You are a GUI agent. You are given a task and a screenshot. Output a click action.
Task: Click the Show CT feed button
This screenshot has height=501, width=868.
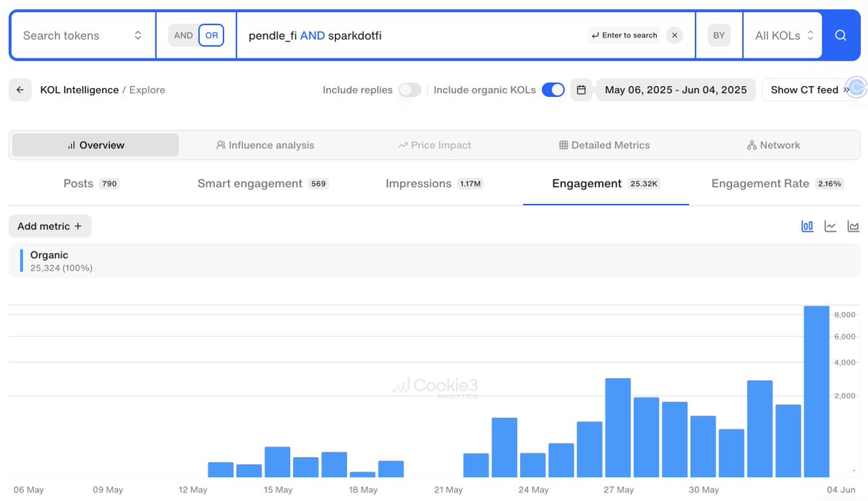click(x=810, y=90)
